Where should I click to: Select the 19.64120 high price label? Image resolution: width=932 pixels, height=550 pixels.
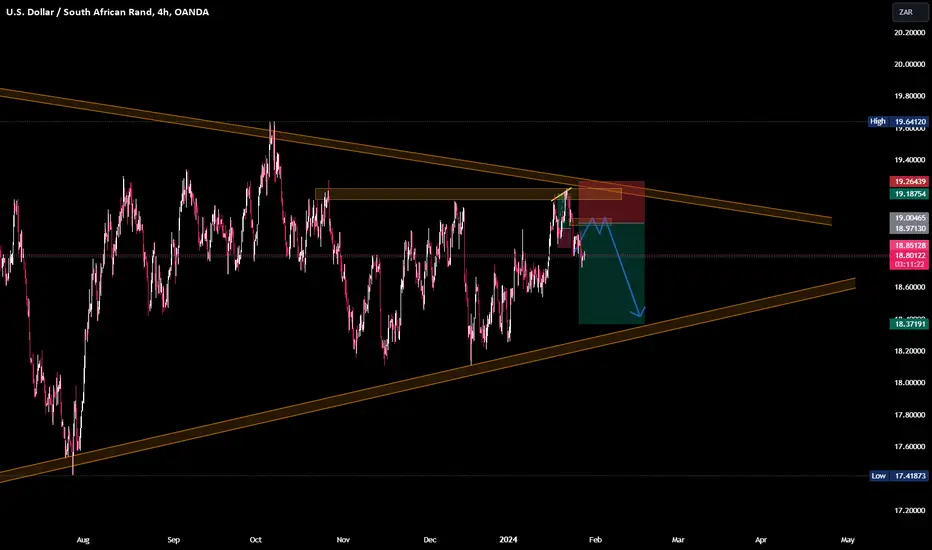pos(909,121)
